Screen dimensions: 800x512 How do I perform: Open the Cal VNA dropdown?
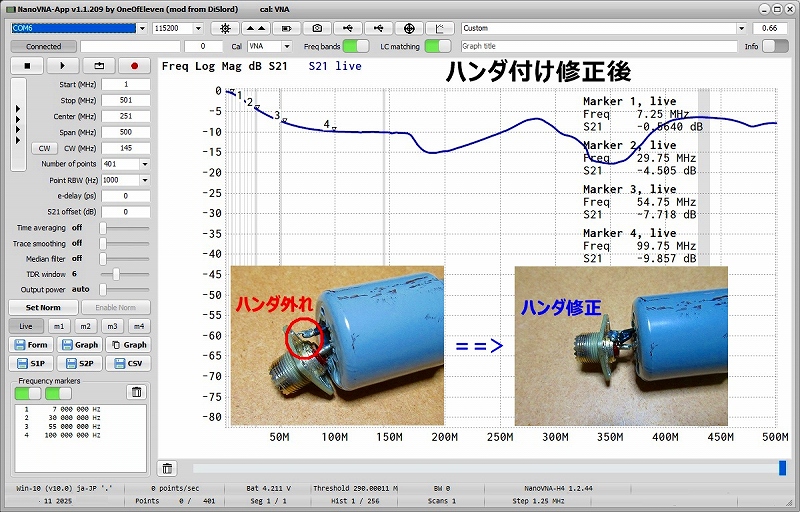click(287, 46)
